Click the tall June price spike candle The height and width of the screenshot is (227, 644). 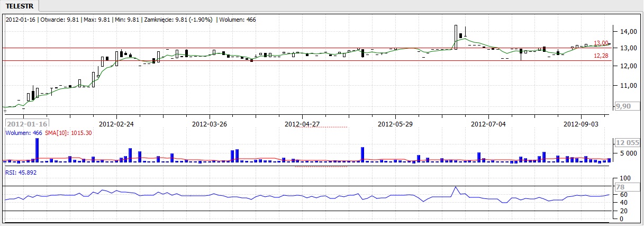click(456, 37)
